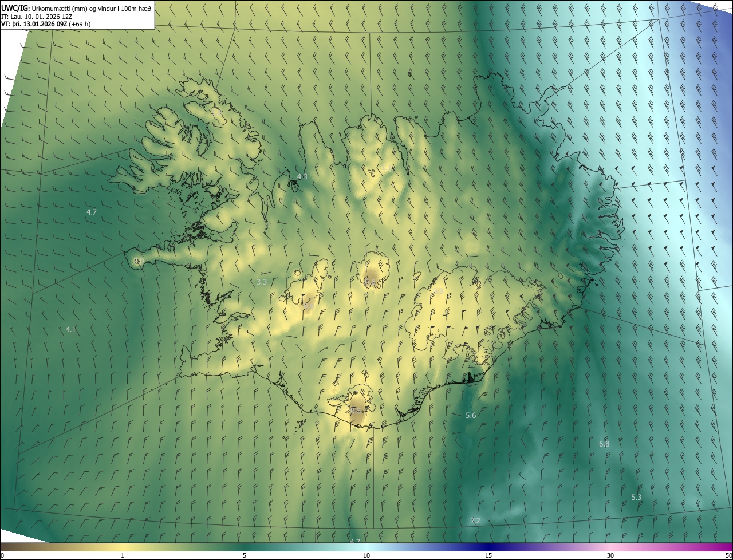The image size is (733, 560).
Task: Click the 0.5 value label on southern glacier
Action: 357,410
